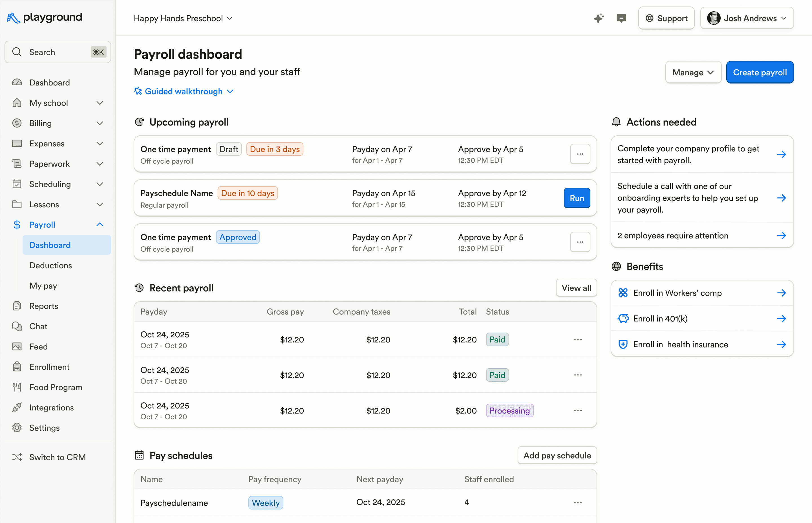Open the messages chat bubble icon
The height and width of the screenshot is (523, 812).
(x=621, y=18)
